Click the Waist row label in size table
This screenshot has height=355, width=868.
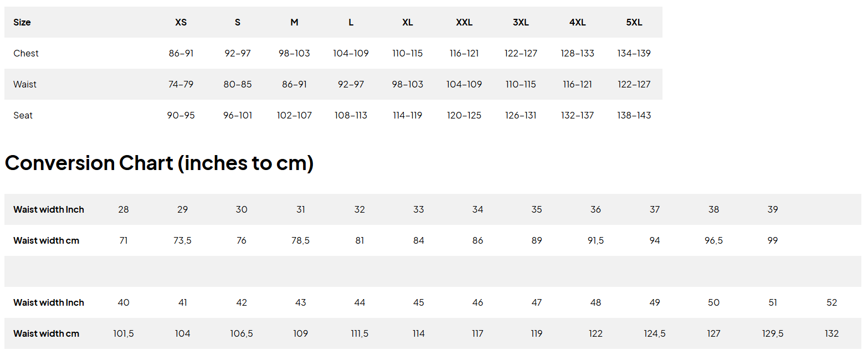tap(25, 85)
